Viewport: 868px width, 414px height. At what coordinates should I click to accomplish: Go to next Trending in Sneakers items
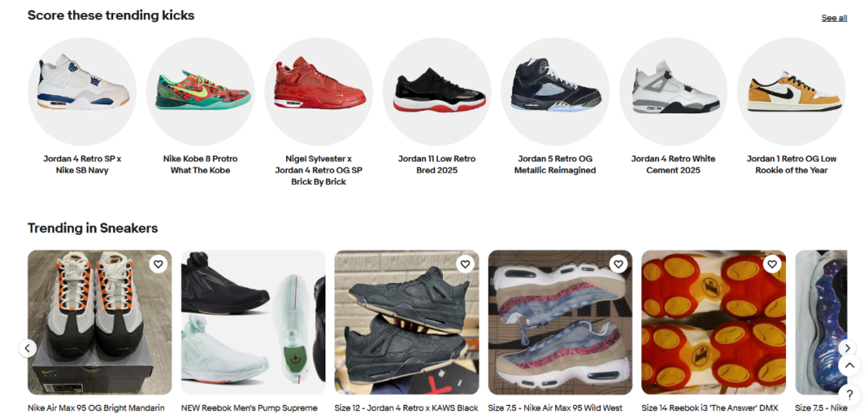point(847,347)
